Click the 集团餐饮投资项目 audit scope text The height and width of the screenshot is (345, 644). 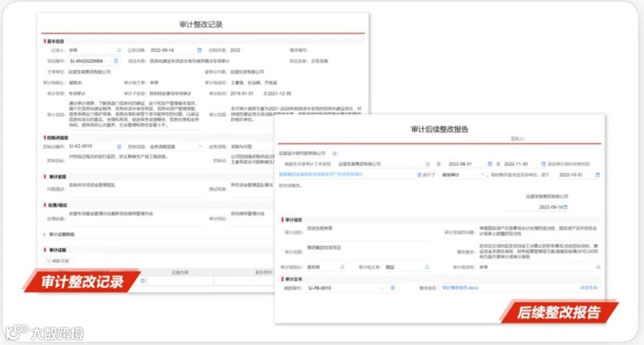coord(324,248)
